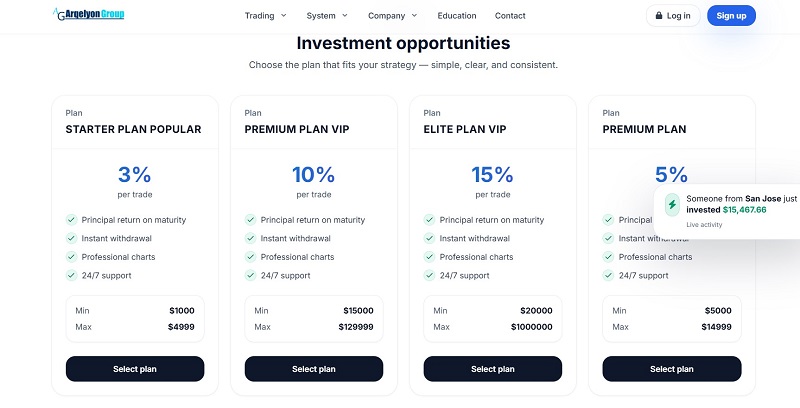The height and width of the screenshot is (408, 800).
Task: Select plan under Elite Plan VIP
Action: 493,369
